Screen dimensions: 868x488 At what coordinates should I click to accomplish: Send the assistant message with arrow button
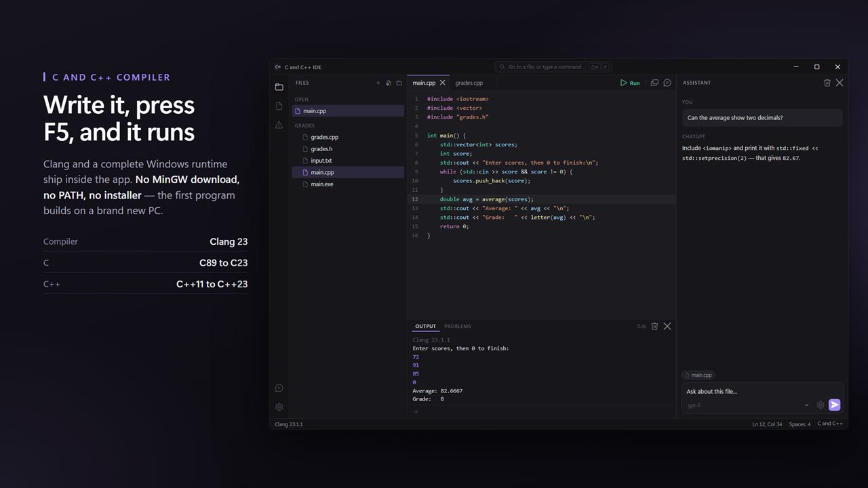tap(835, 405)
